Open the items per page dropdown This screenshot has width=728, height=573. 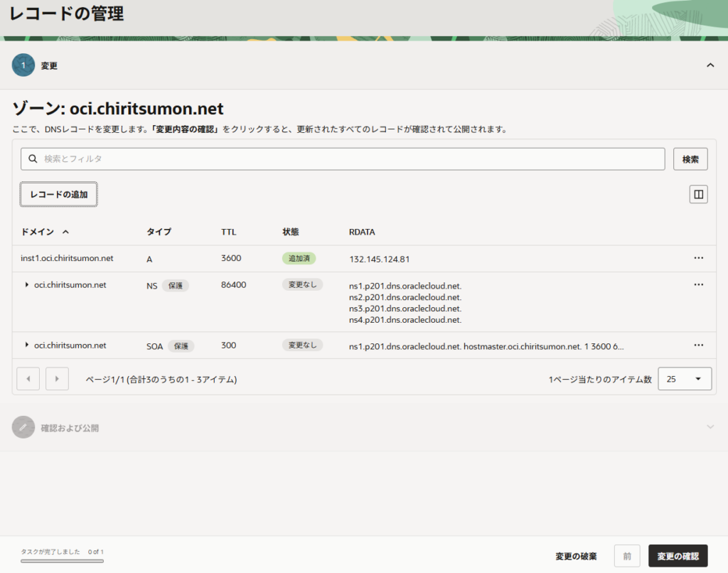684,379
